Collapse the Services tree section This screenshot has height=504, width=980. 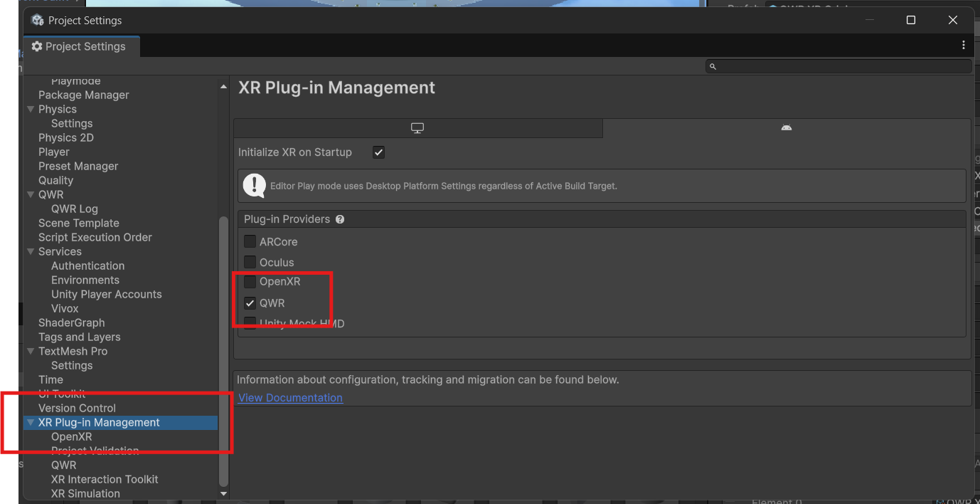pos(31,251)
